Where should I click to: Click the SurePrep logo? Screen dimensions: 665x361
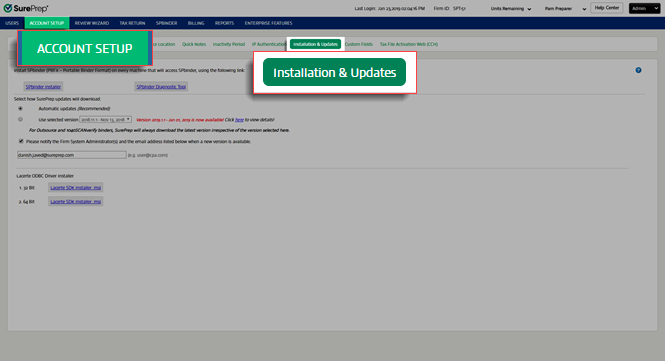coord(26,8)
